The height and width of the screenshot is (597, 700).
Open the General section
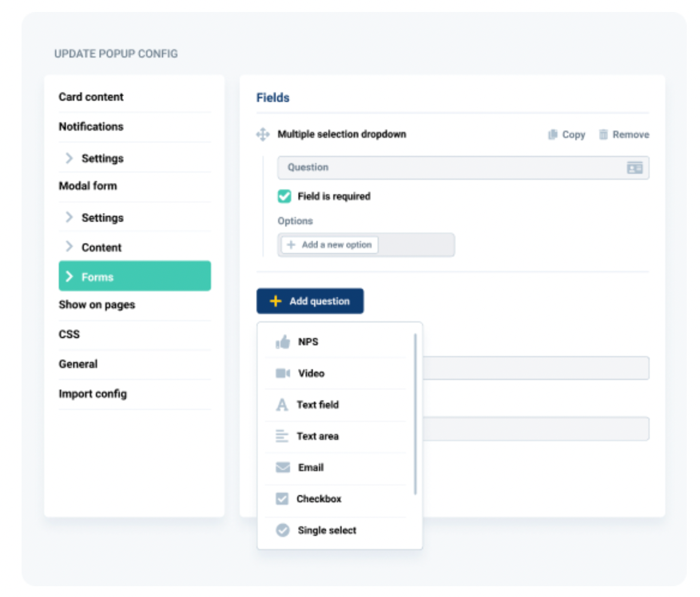[78, 364]
